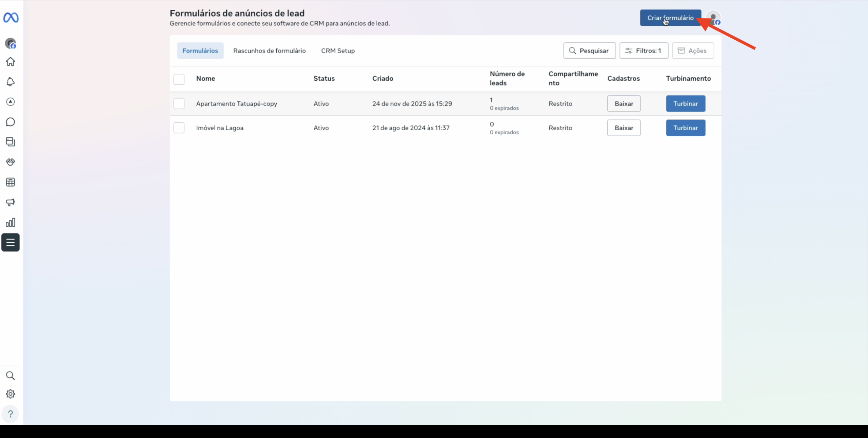Check the Apartamento Tatuapé-copy row checkbox
The width and height of the screenshot is (868, 438).
pos(179,103)
